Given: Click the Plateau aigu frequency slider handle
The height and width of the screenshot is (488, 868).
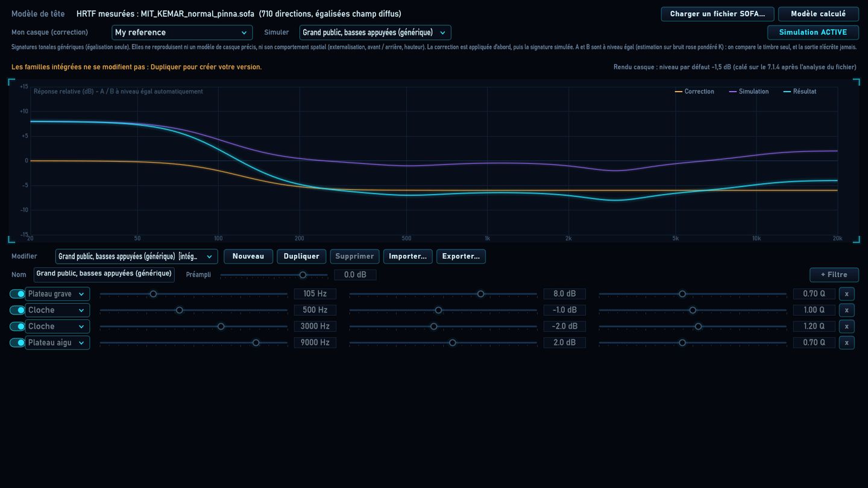Looking at the screenshot, I should click(256, 343).
